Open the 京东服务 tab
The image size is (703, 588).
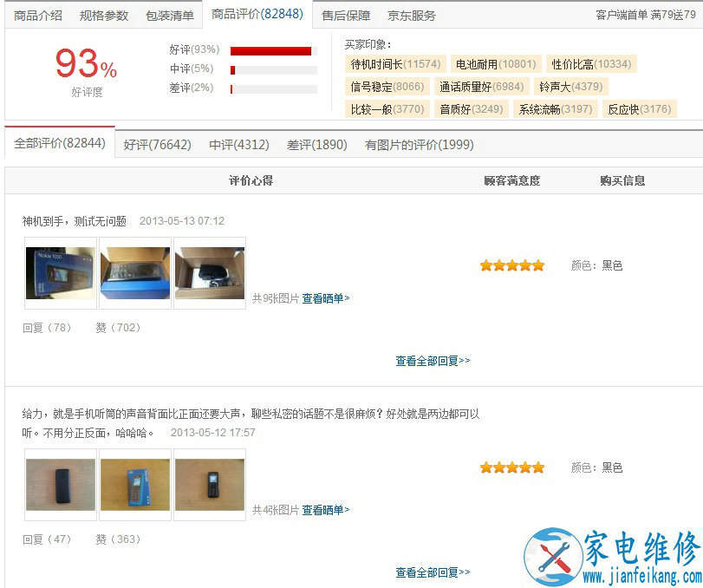click(x=412, y=16)
